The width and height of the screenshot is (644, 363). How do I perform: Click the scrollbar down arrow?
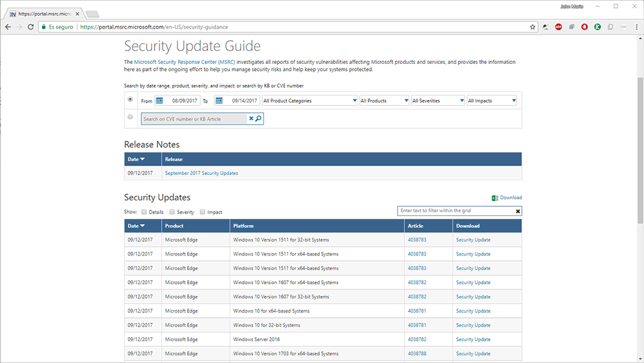coord(640,358)
